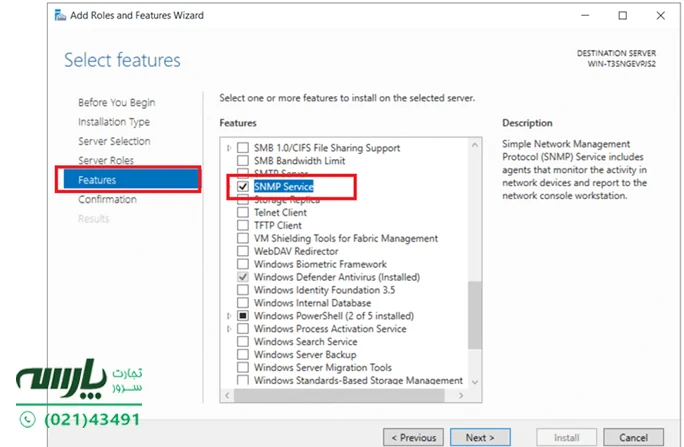Viewport: 684px width, 447px height.
Task: Click the Windows Defender Antivirus installed checkbox
Action: coord(243,277)
